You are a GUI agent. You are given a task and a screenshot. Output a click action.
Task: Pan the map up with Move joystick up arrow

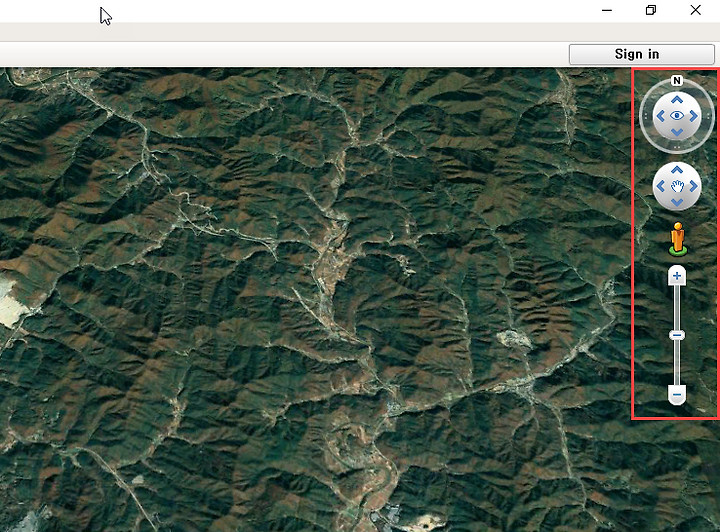pos(677,169)
